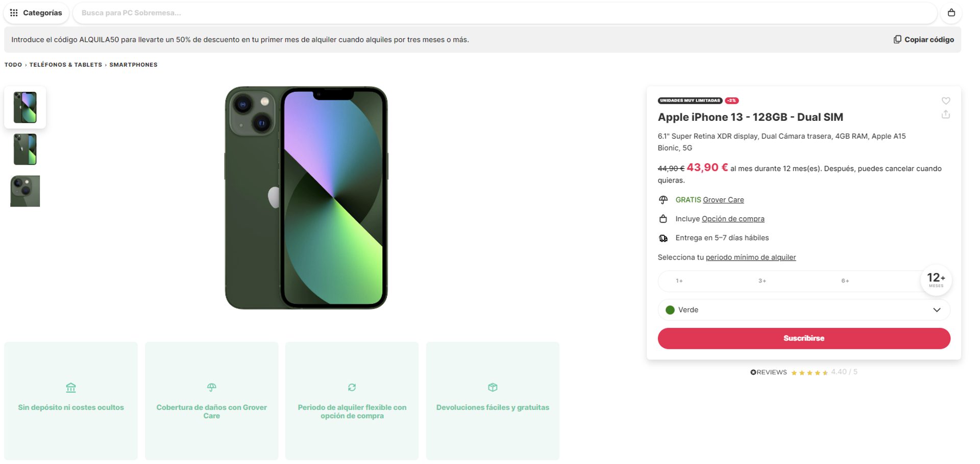Select the 6+ month rental period
980x464 pixels.
(845, 281)
